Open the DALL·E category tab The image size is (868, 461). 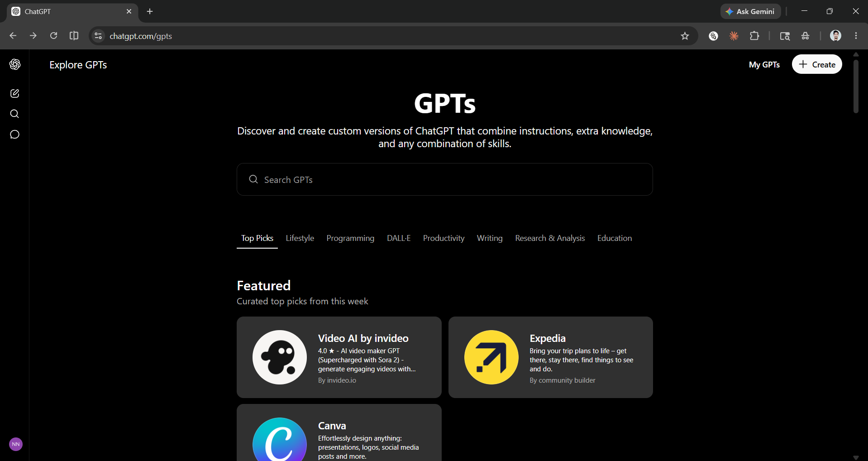coord(399,238)
